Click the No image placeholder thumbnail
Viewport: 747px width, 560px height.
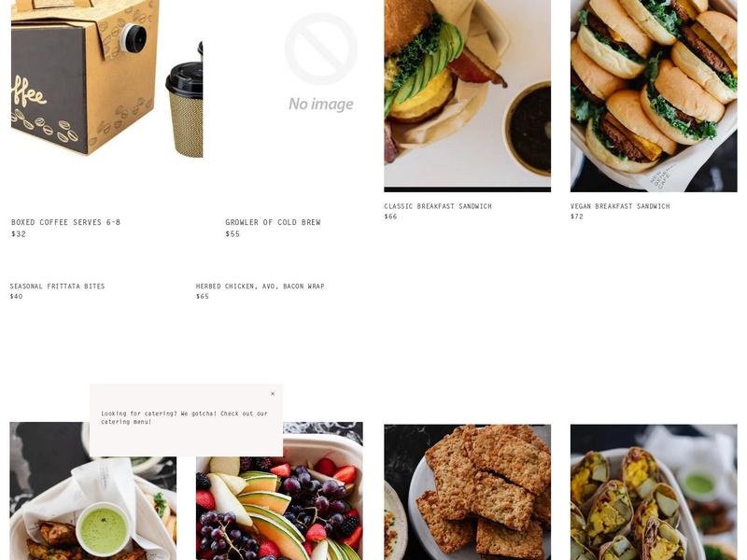point(320,63)
